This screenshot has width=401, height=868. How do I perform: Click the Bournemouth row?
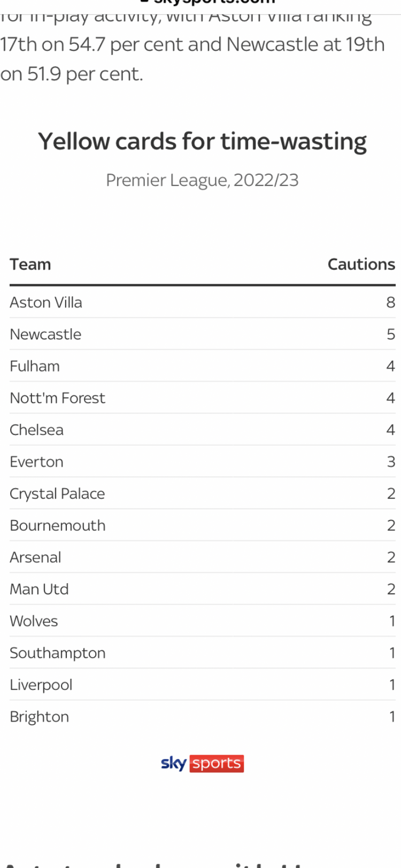[x=202, y=525]
